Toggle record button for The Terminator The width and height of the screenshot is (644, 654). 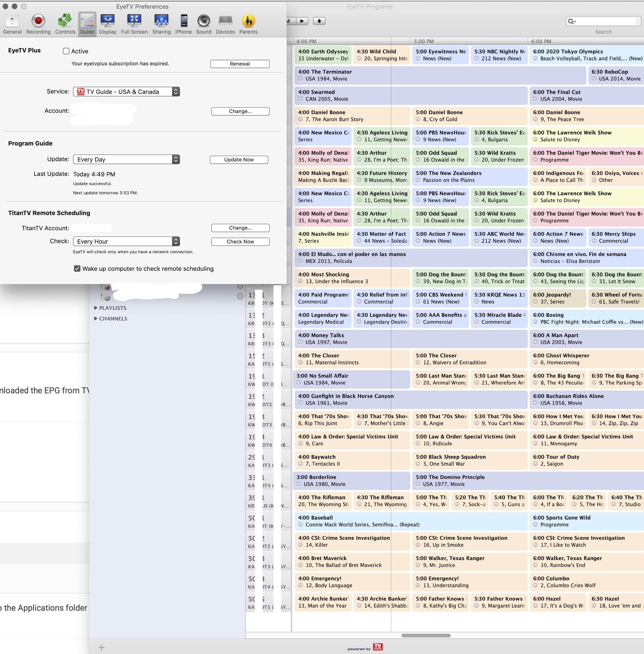[301, 79]
